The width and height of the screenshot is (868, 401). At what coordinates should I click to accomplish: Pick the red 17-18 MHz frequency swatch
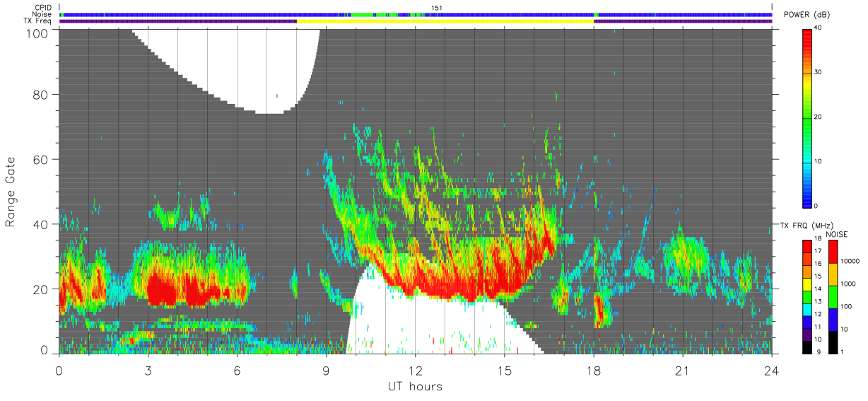click(x=807, y=246)
